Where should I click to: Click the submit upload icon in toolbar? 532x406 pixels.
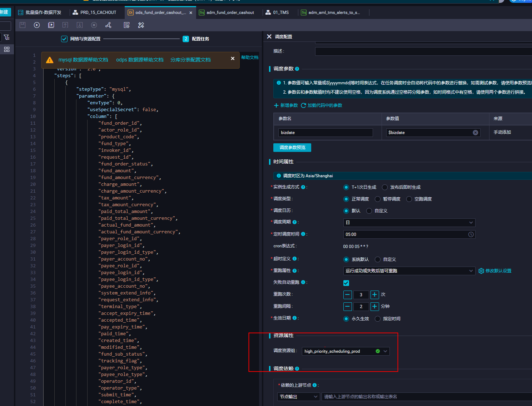[65, 25]
